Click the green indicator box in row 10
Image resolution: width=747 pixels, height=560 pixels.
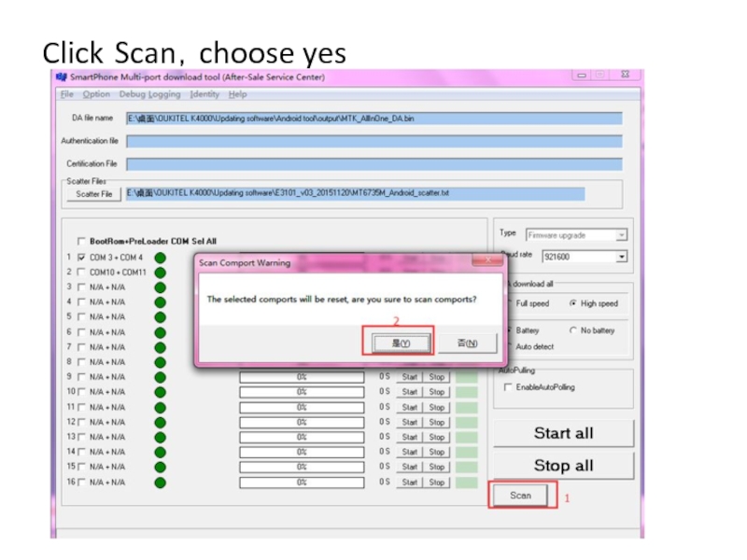pyautogui.click(x=466, y=392)
